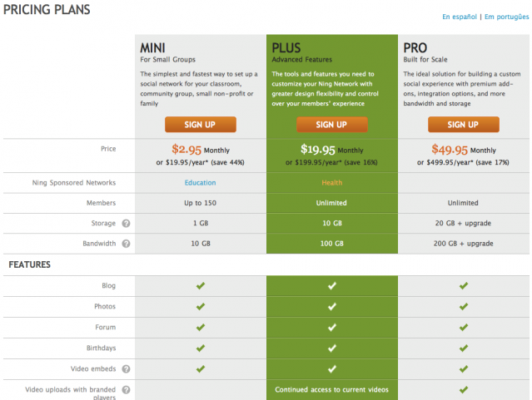Click the 'Advanced Features' subtitle

click(x=302, y=60)
